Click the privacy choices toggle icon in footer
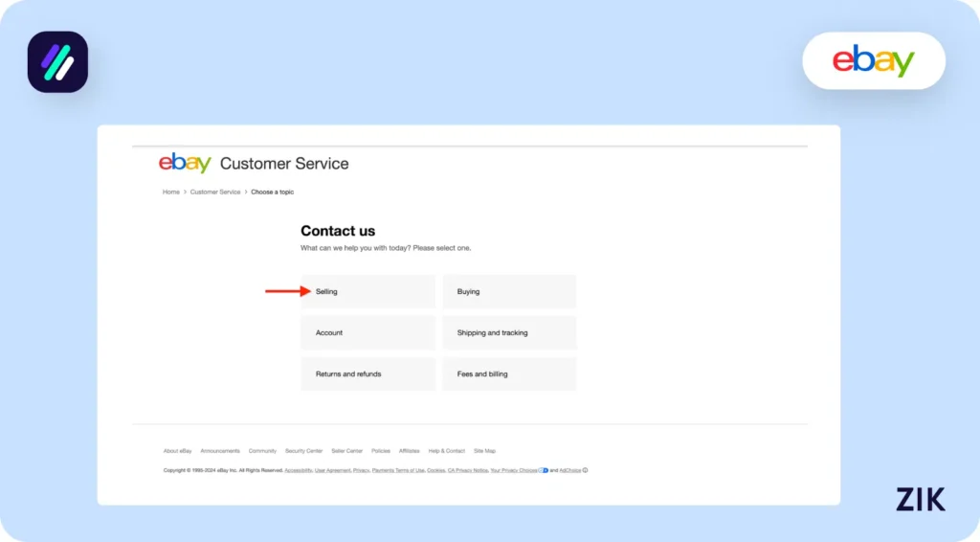Viewport: 980px width, 542px height. 544,470
